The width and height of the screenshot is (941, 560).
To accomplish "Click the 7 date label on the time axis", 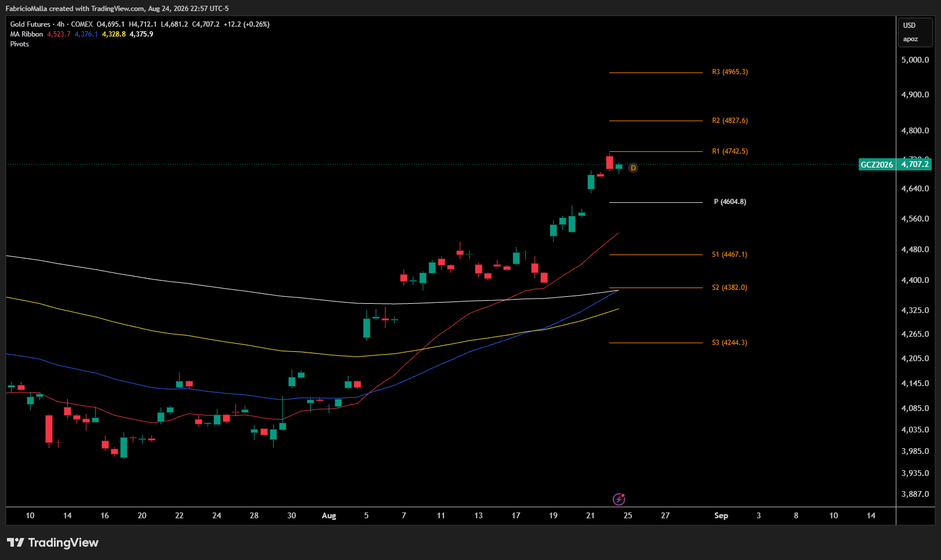I will pos(404,515).
